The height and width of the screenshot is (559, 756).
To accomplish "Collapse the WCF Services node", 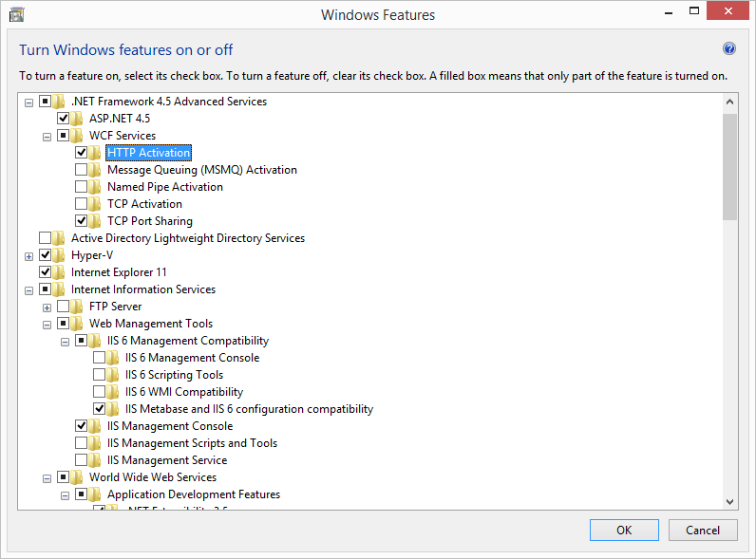I will tap(47, 136).
